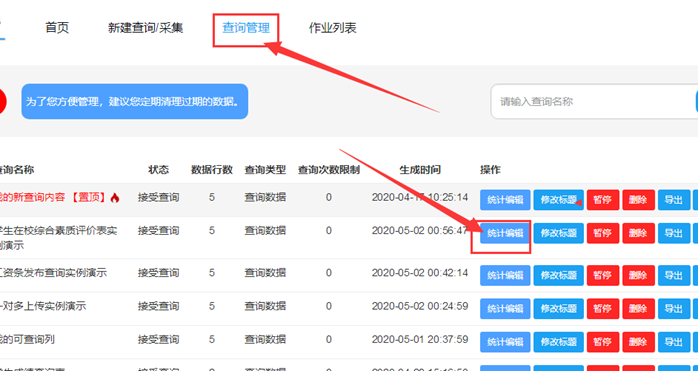Delete the 工资条发布查询 query
This screenshot has width=698, height=371.
pyautogui.click(x=638, y=275)
